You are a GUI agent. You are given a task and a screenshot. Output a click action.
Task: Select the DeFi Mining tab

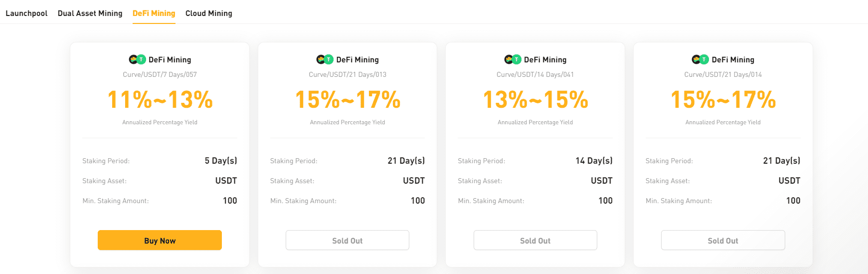[154, 13]
